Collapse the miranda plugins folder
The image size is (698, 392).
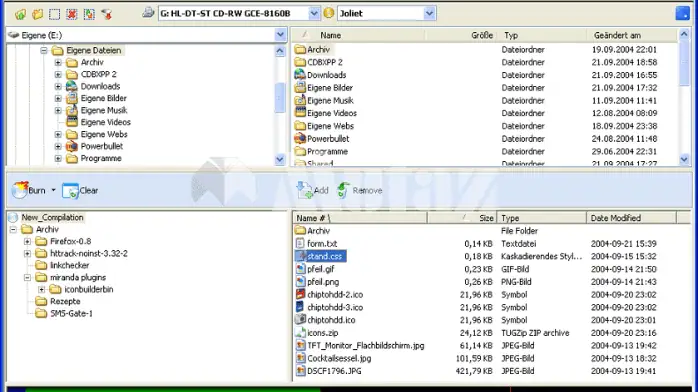tap(28, 277)
